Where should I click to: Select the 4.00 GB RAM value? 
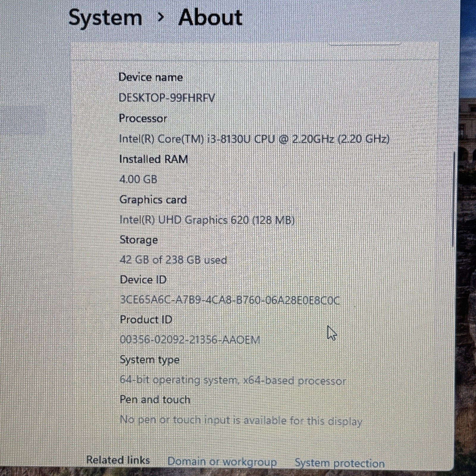click(138, 179)
